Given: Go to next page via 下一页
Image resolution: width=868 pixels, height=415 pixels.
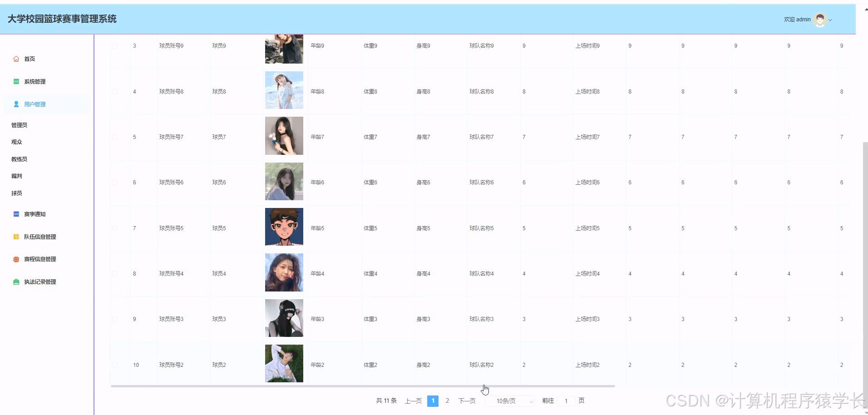Looking at the screenshot, I should [x=466, y=401].
